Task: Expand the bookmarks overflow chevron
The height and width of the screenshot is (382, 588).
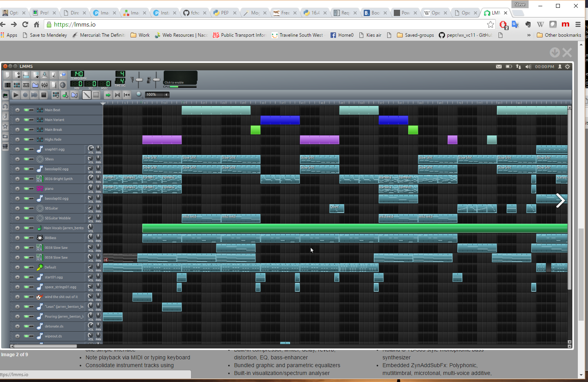Action: (x=529, y=35)
